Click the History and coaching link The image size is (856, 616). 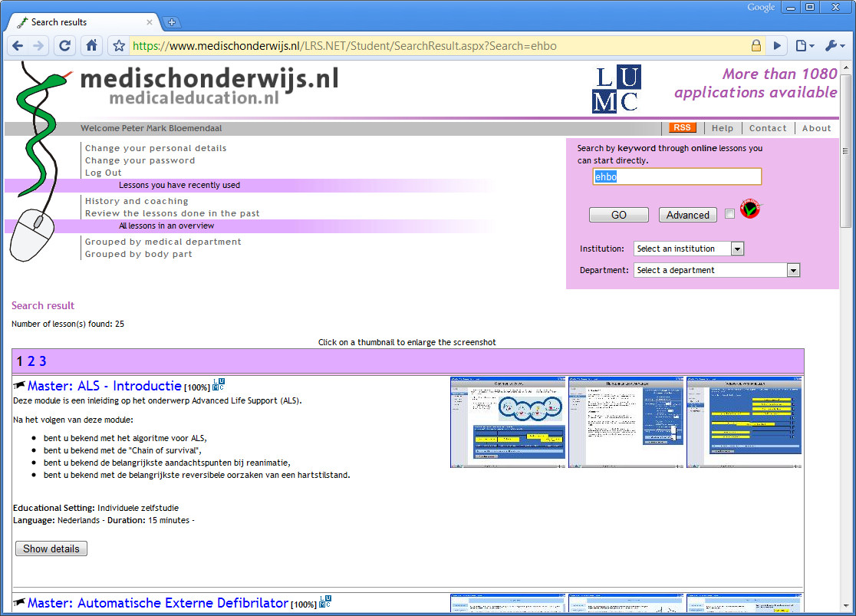(137, 201)
